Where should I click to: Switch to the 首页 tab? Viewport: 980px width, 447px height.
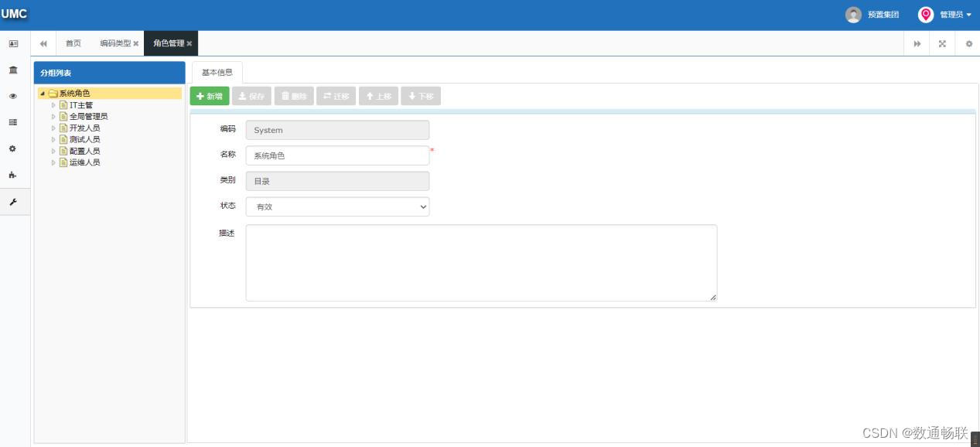(x=73, y=43)
